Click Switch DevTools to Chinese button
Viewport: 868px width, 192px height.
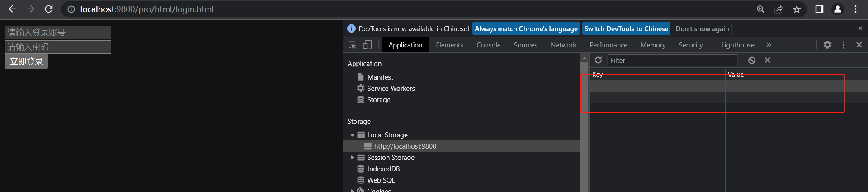626,29
